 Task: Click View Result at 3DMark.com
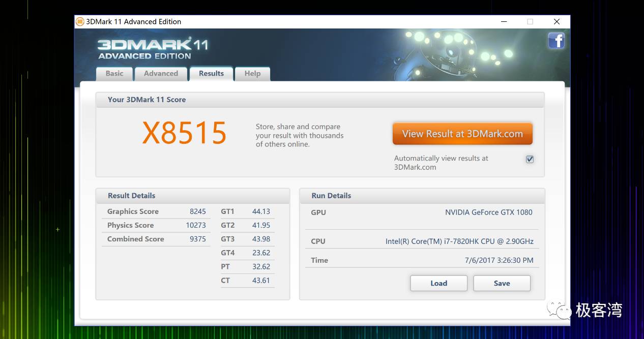pyautogui.click(x=462, y=133)
